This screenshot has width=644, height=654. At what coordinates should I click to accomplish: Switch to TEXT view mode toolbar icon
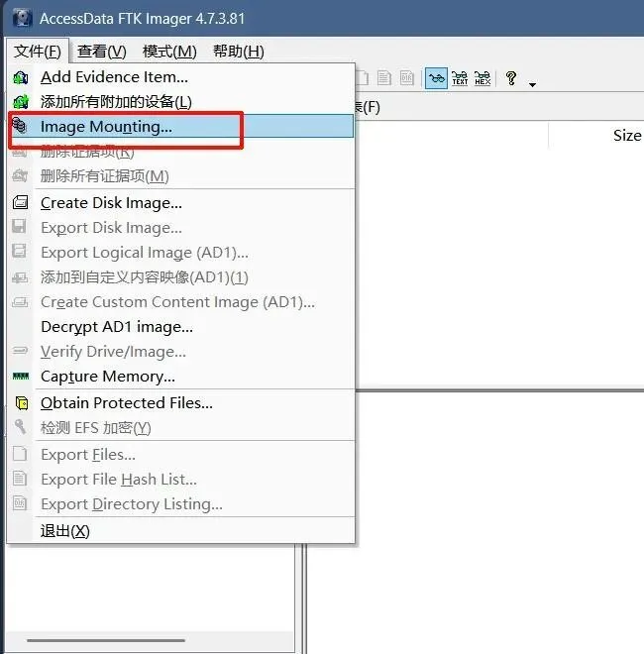460,78
